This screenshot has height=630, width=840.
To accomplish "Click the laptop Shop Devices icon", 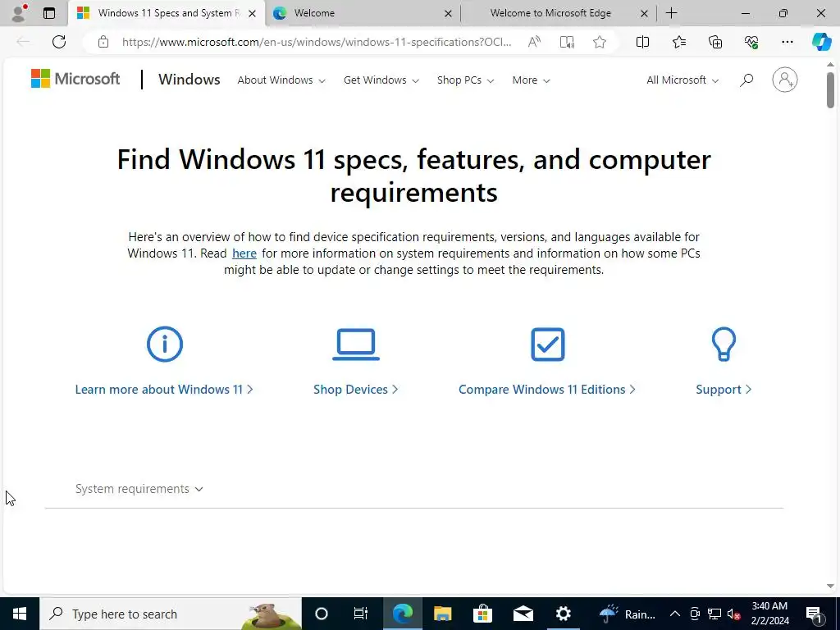I will tap(356, 344).
